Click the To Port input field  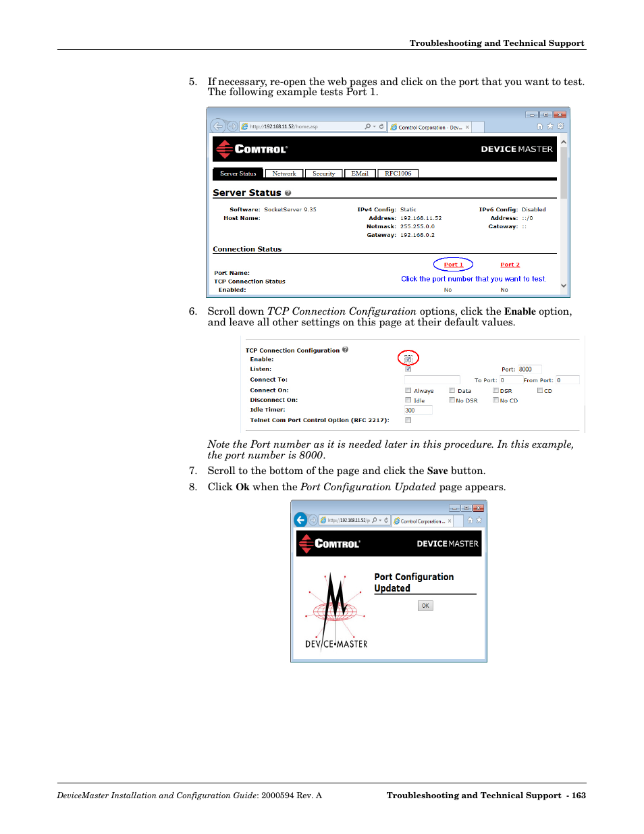coord(511,380)
